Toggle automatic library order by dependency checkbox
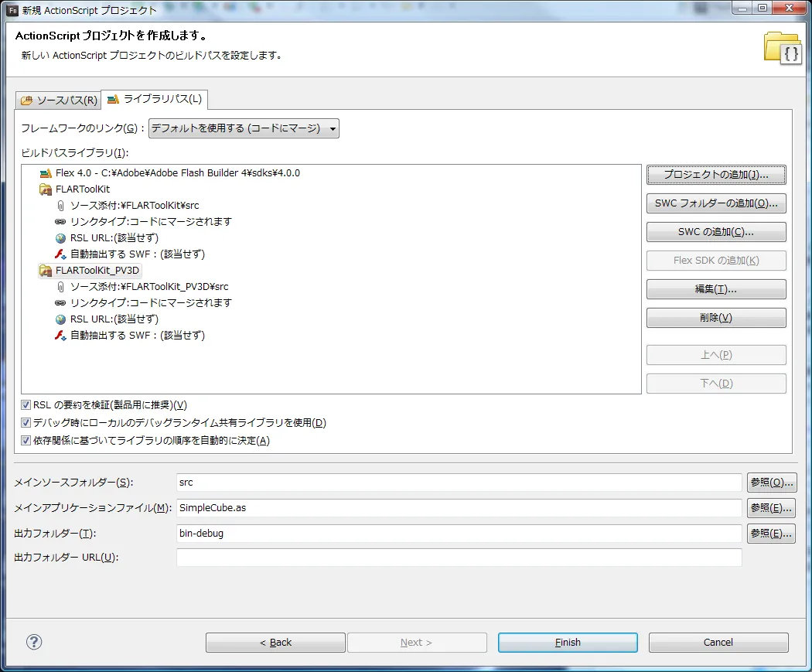Screen dimensions: 812x672 pyautogui.click(x=26, y=441)
